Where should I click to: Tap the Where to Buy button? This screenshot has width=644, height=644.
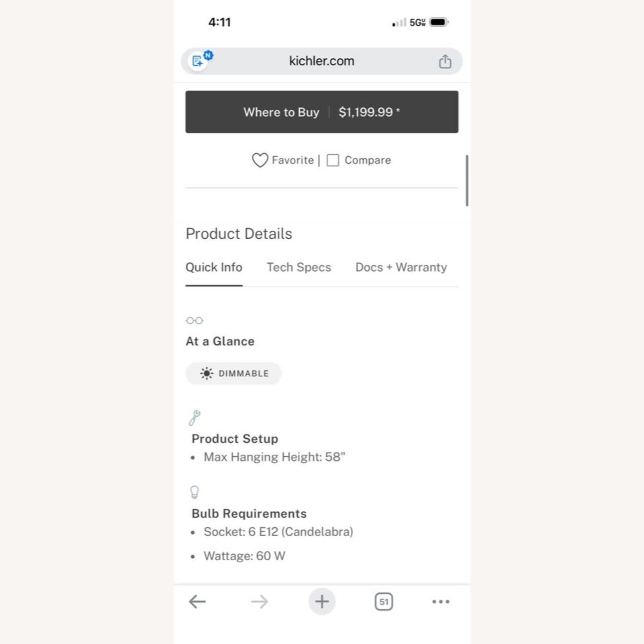pyautogui.click(x=322, y=112)
